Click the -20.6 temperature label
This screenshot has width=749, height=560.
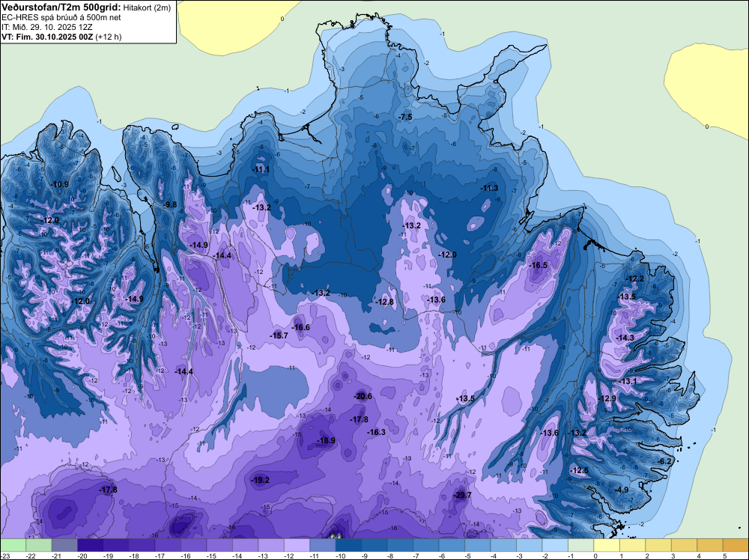tap(363, 396)
